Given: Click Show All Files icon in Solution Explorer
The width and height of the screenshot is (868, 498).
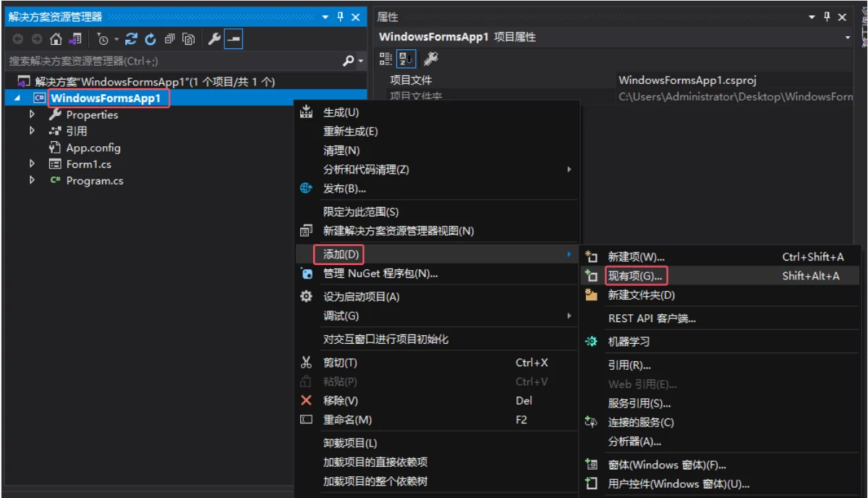Looking at the screenshot, I should tap(189, 39).
